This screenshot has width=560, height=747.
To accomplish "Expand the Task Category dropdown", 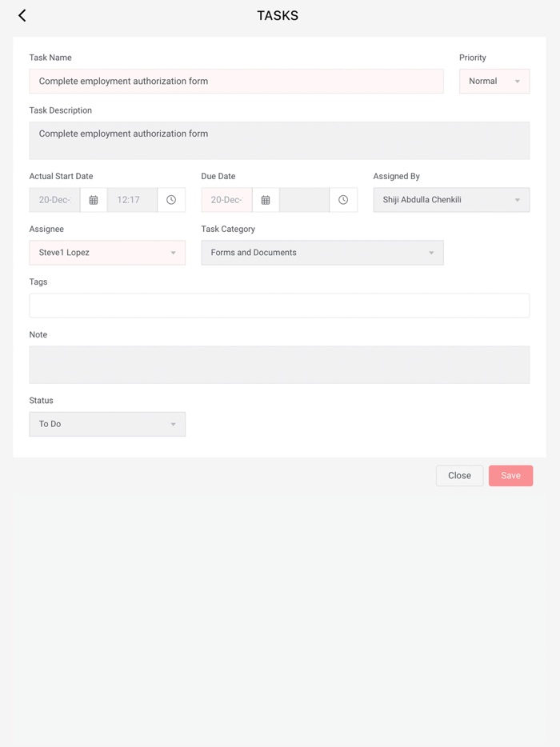I will click(322, 253).
